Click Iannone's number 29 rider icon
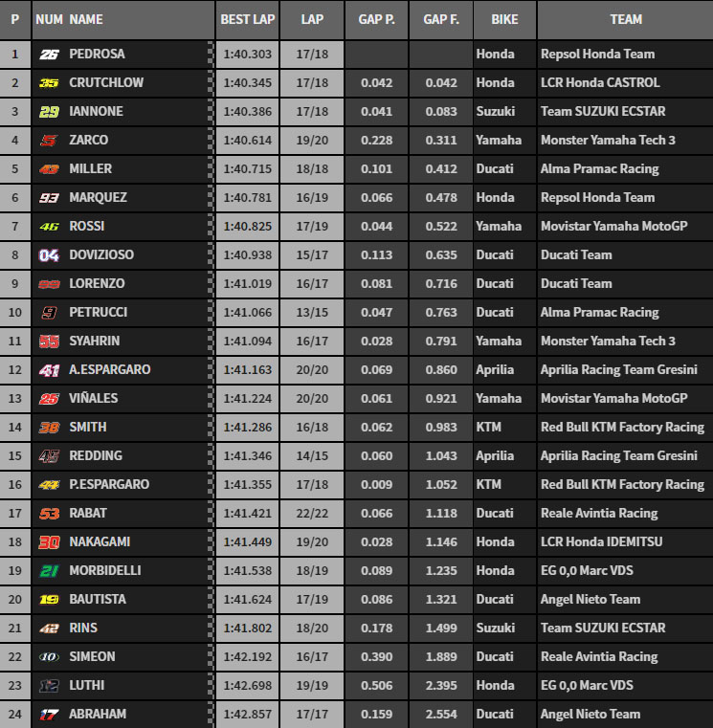The image size is (713, 728). tap(49, 112)
